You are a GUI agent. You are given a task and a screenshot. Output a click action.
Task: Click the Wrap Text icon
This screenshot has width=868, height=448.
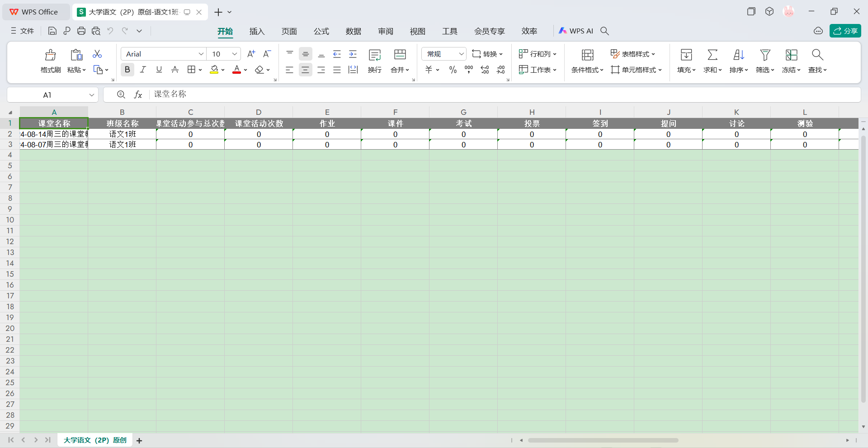click(374, 55)
